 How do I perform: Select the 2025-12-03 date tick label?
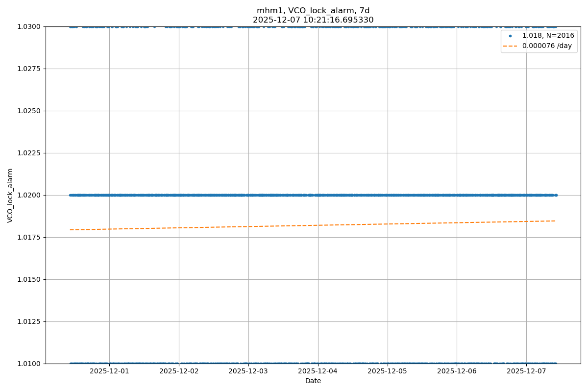248,371
